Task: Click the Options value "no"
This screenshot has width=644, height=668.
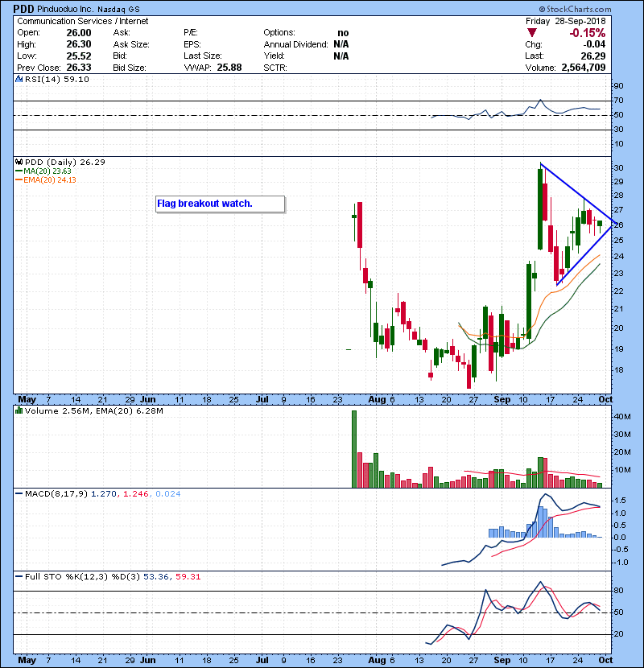Action: 343,33
